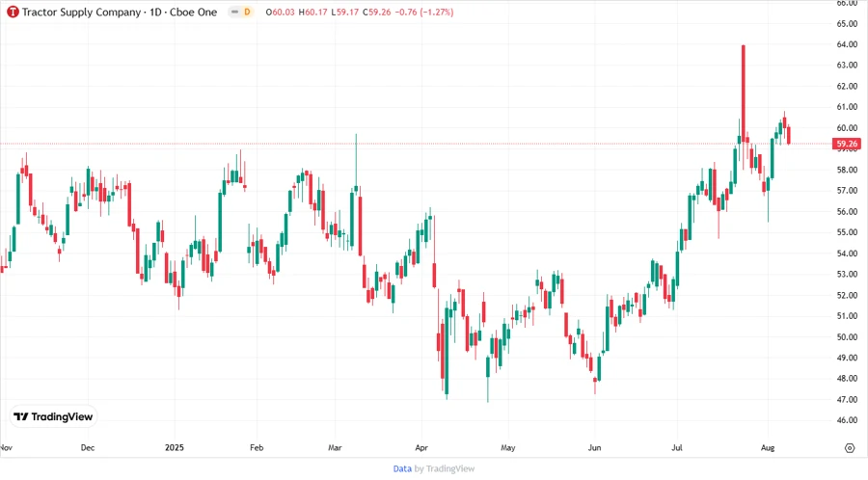Viewport: 868px width, 480px height.
Task: Click the 50.00 price axis label
Action: point(847,336)
